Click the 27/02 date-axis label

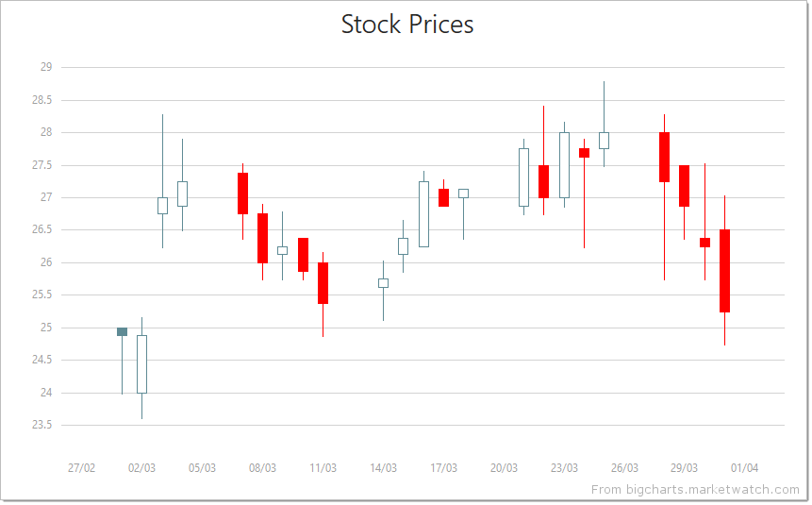point(82,468)
